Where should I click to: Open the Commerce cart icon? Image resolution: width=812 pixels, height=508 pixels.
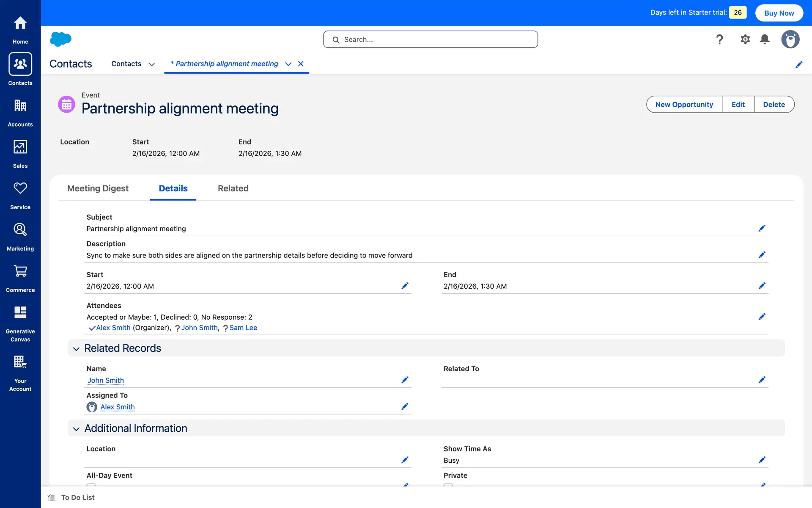20,271
